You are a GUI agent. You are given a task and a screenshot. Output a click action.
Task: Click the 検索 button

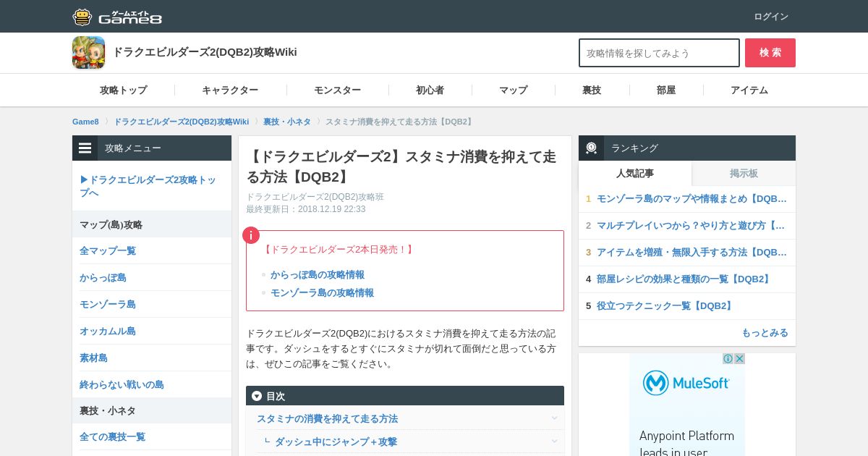[x=770, y=53]
